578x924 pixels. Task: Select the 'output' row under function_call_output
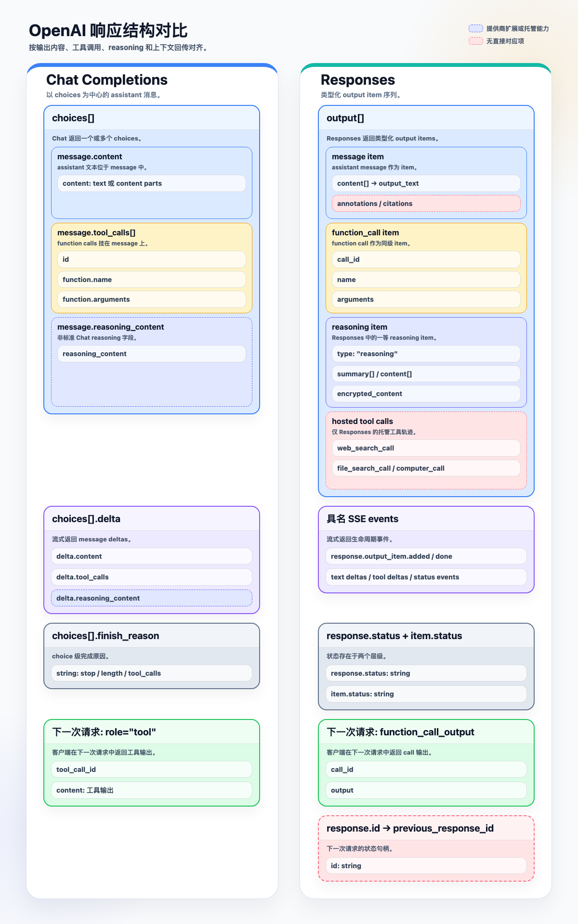426,790
